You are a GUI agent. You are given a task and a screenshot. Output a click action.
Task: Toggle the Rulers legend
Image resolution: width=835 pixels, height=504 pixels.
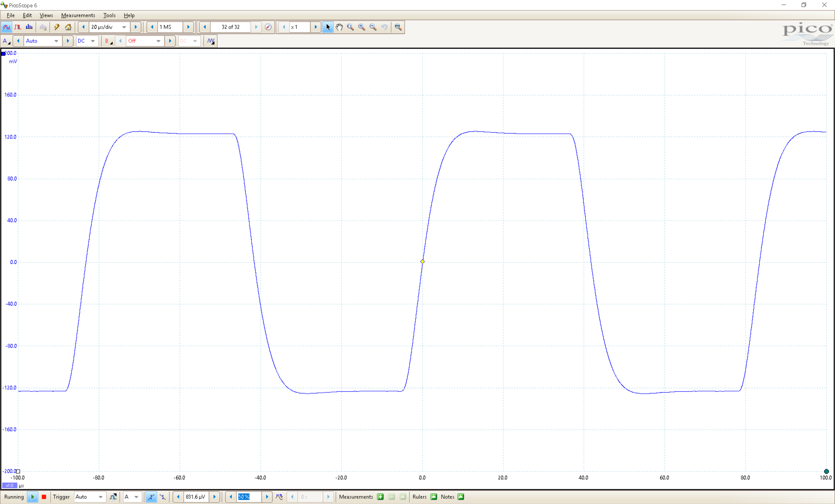(x=434, y=496)
